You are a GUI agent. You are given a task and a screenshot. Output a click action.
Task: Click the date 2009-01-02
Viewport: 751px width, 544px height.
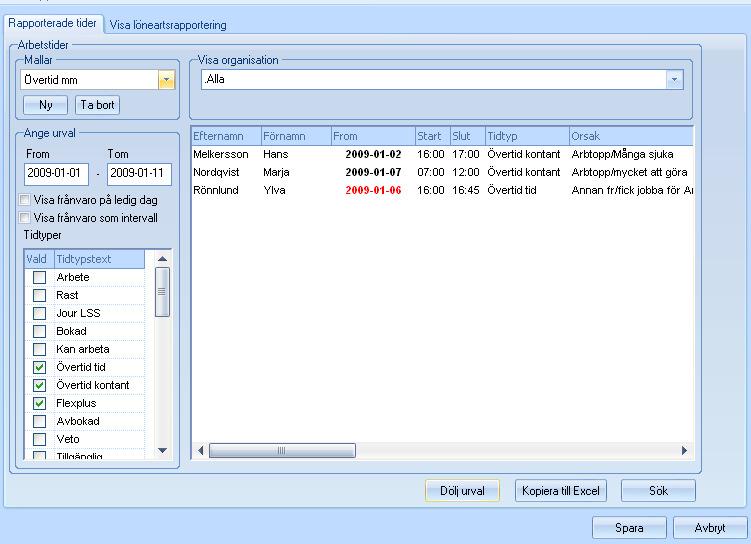pyautogui.click(x=373, y=154)
